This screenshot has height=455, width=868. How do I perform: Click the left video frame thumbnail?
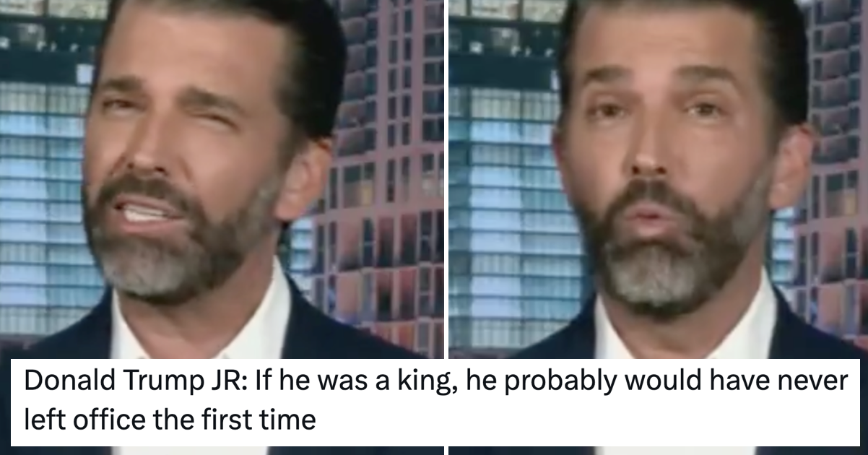click(x=222, y=179)
